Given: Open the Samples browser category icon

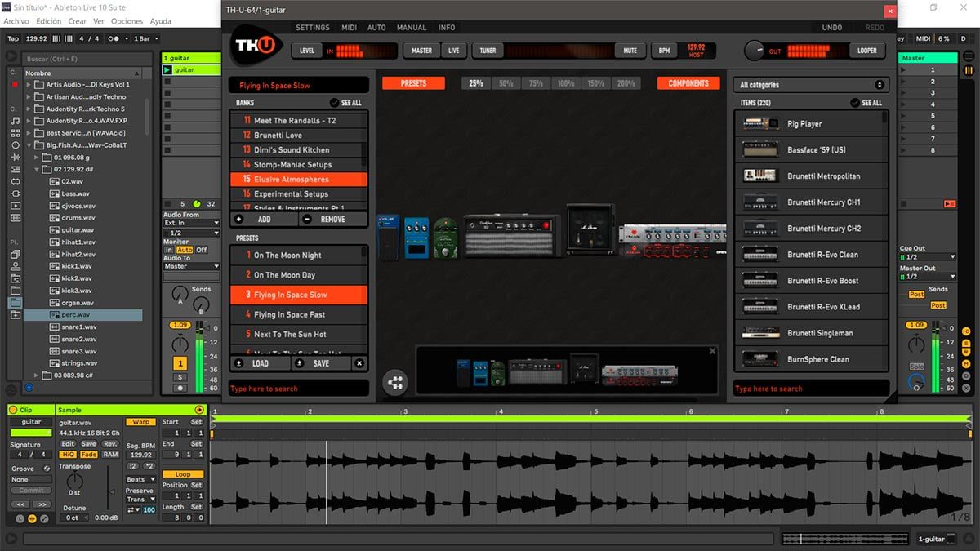Looking at the screenshot, I should 15,217.
